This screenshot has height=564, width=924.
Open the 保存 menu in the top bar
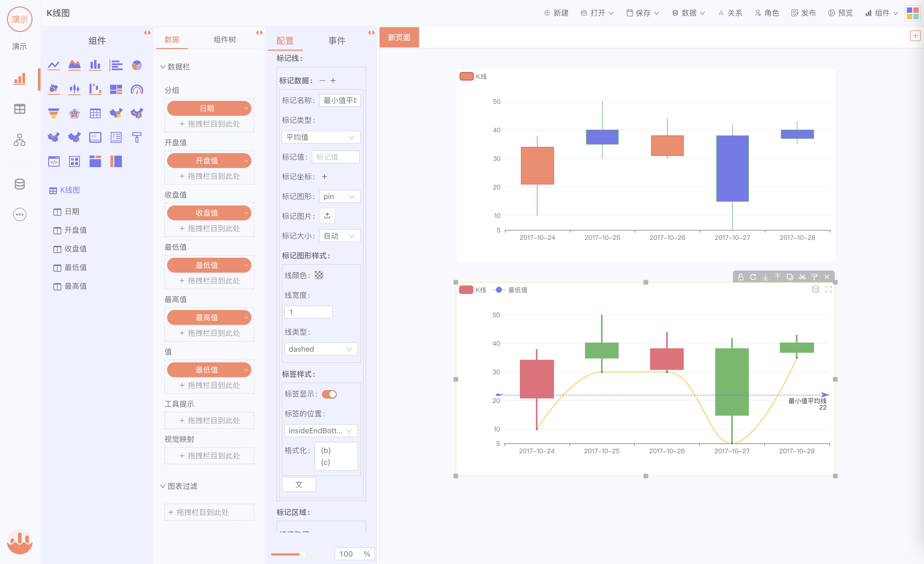(x=643, y=13)
